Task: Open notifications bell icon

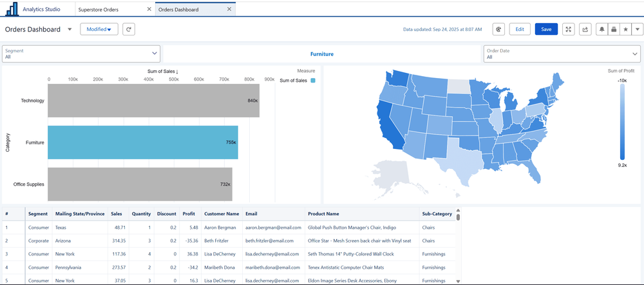Action: pos(602,29)
